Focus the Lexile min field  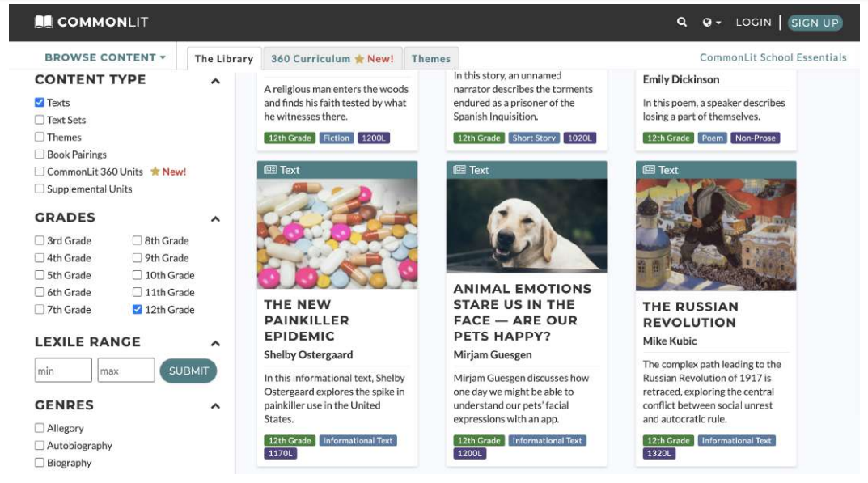point(63,370)
